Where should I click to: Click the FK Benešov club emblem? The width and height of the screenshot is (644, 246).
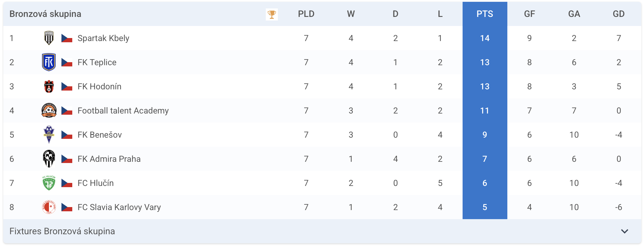pyautogui.click(x=49, y=135)
